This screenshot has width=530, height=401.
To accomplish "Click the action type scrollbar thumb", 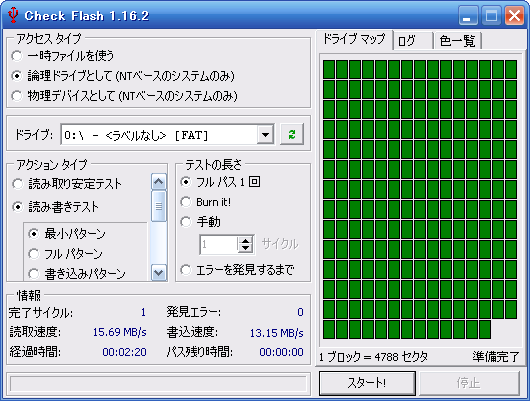I will click(x=159, y=206).
